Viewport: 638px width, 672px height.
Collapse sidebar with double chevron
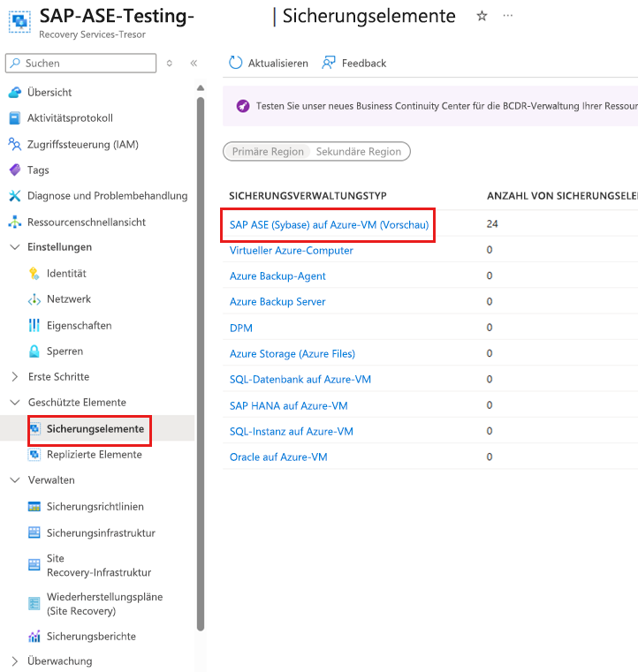194,63
